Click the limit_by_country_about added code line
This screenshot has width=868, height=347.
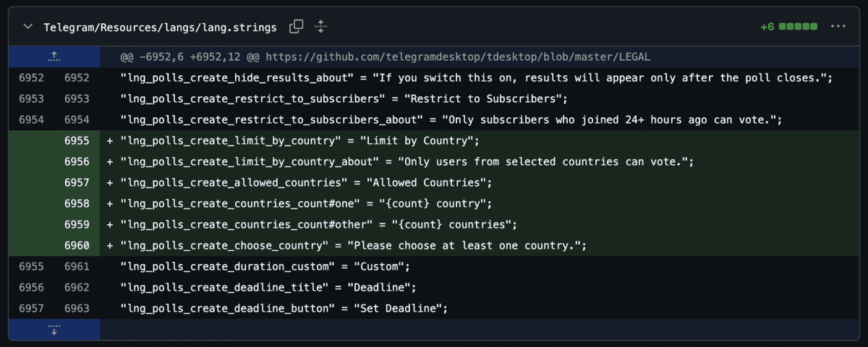[407, 162]
